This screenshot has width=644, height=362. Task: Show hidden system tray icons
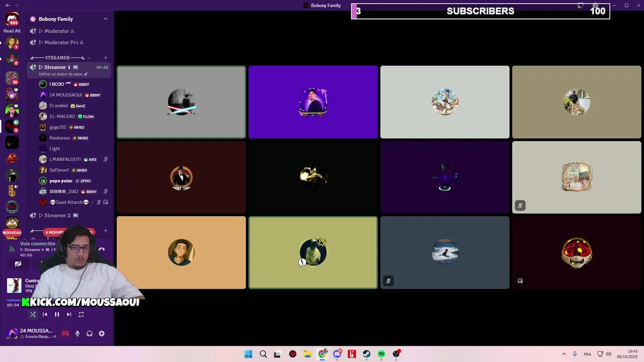pyautogui.click(x=564, y=354)
